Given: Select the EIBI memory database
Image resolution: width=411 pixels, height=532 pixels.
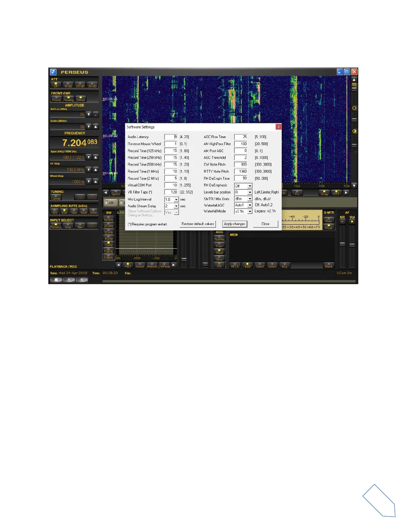Looking at the screenshot, I should point(247,265).
